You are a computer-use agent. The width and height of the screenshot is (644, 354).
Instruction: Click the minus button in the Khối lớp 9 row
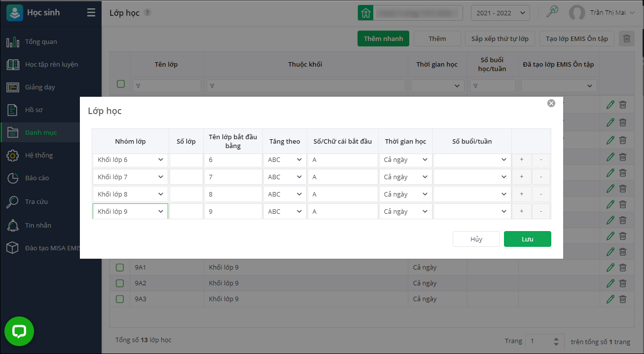click(541, 211)
